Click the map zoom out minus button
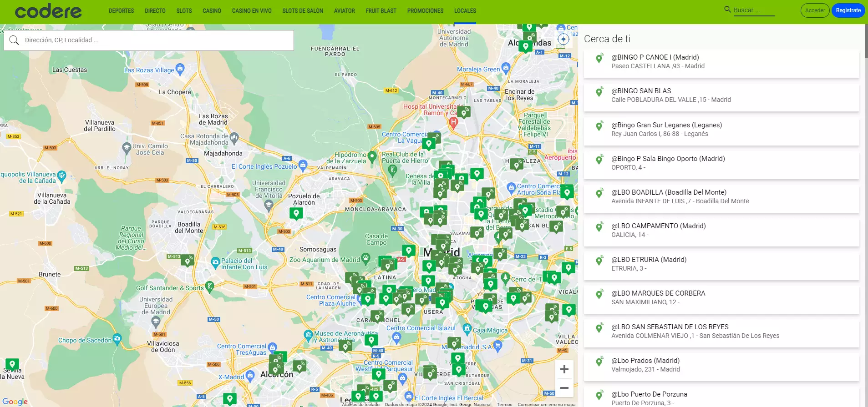This screenshot has height=407, width=868. click(564, 388)
